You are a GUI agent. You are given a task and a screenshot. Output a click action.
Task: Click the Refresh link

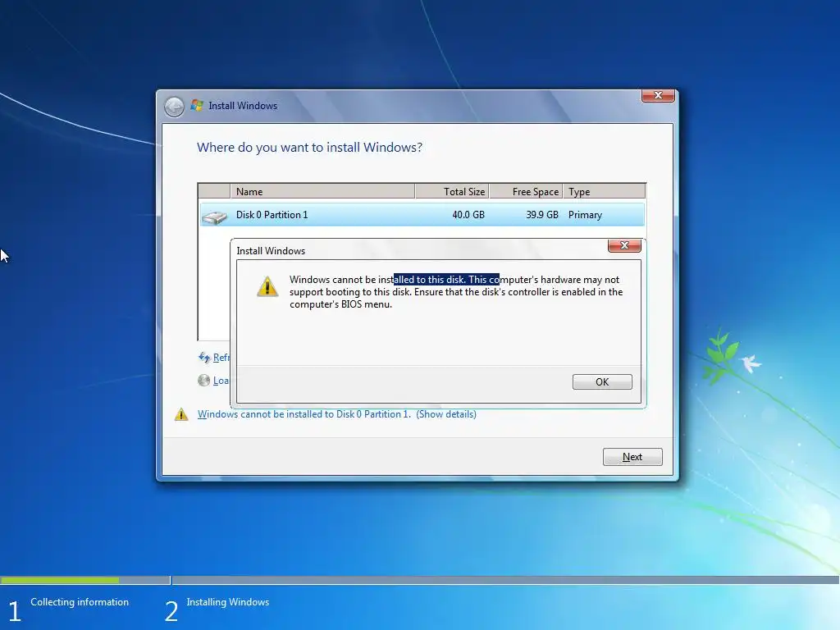(x=221, y=358)
